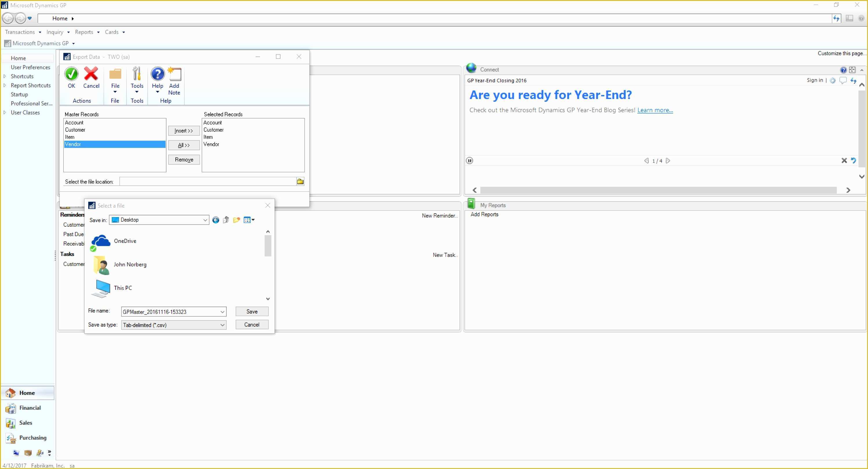Open the Transactions menu

23,32
